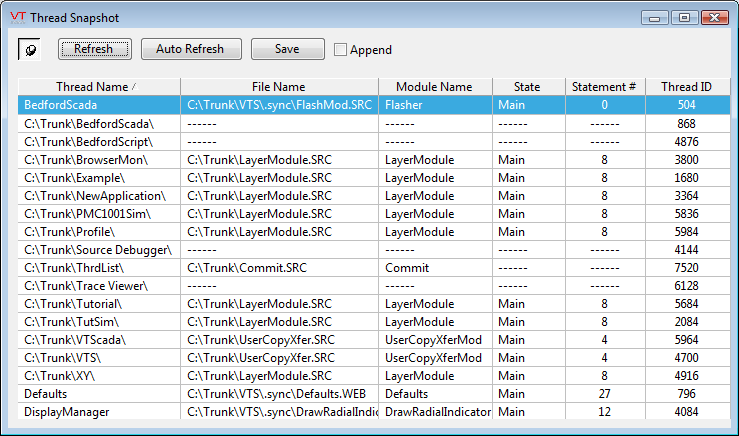The image size is (739, 436).
Task: Click the small icon box left of Refresh
Action: point(30,49)
